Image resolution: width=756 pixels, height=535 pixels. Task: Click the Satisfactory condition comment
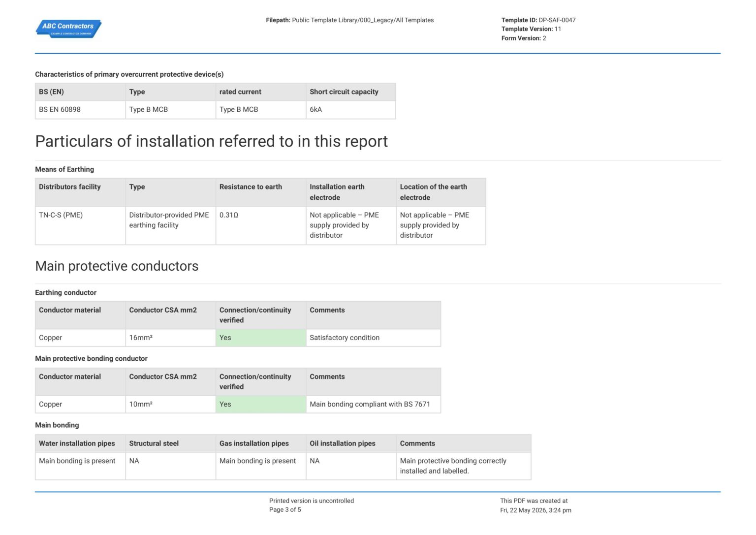coord(373,338)
